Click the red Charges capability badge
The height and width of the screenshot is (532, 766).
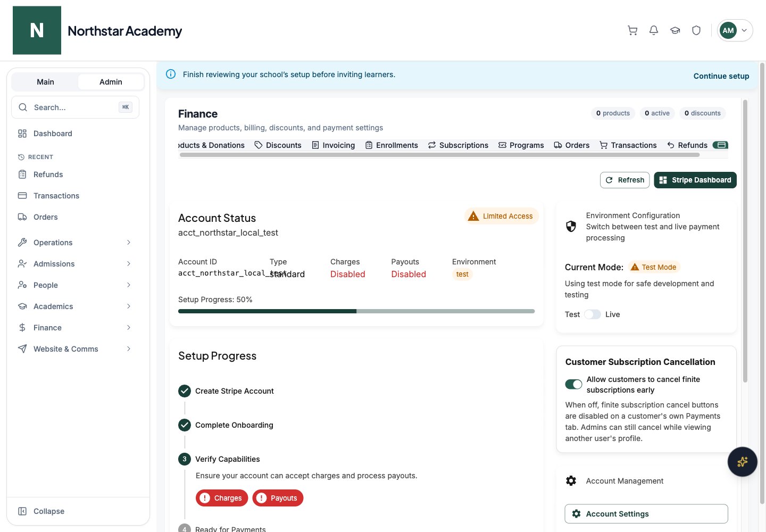click(222, 498)
